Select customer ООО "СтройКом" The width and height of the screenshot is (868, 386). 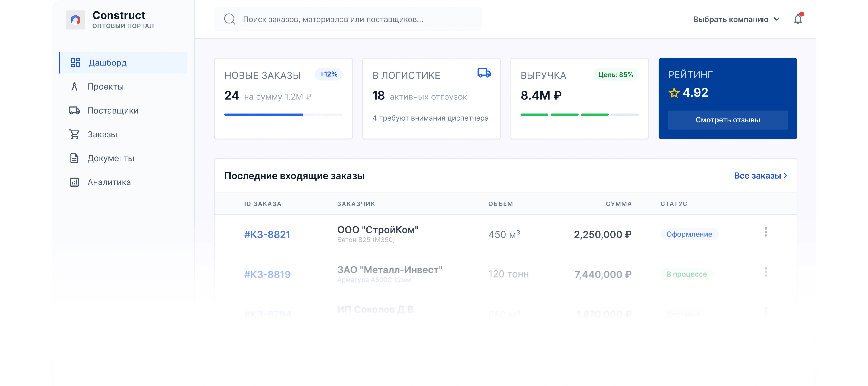378,230
